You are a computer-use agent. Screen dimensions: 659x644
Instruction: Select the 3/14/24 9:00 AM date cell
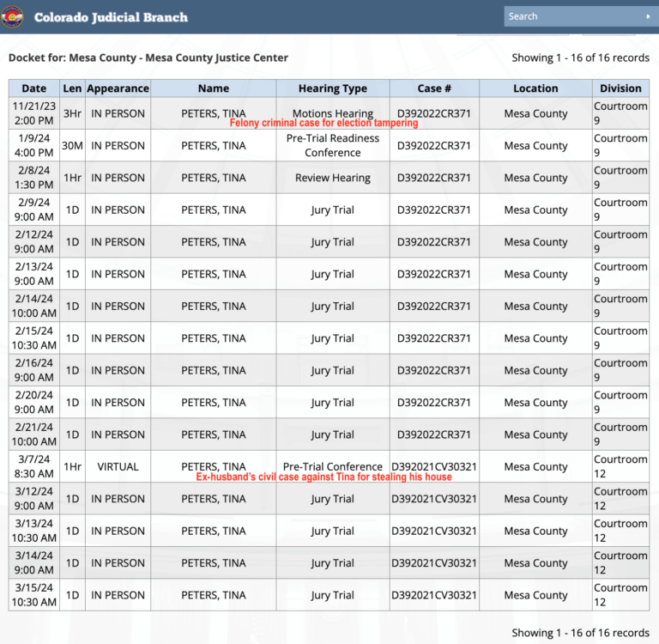click(x=34, y=562)
